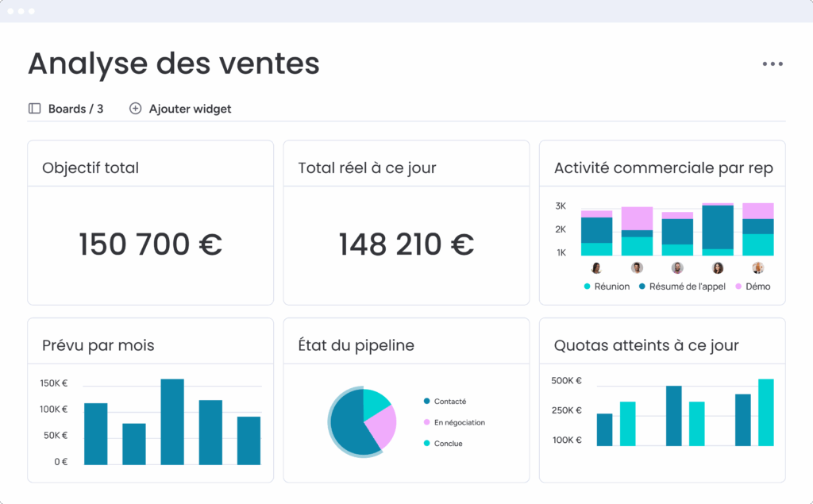Click the 'Prévu par mois' widget title
Viewport: 813px width, 504px height.
(98, 345)
